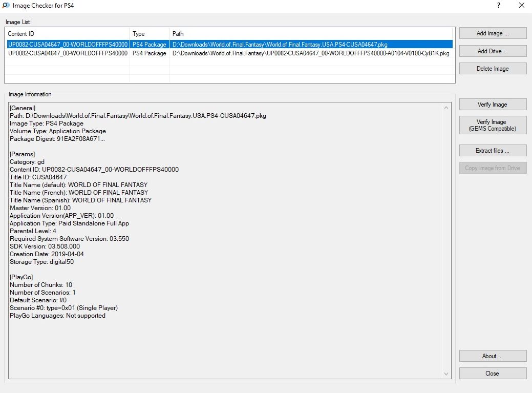This screenshot has height=393, width=532.
Task: Click the [Params] section heading
Action: 23,154
